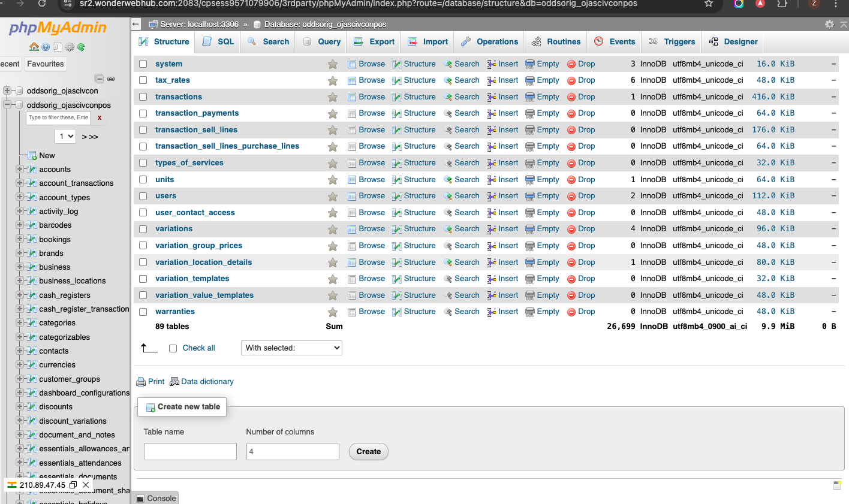Open the contacts table in sidebar tree
This screenshot has width=849, height=504.
[54, 351]
